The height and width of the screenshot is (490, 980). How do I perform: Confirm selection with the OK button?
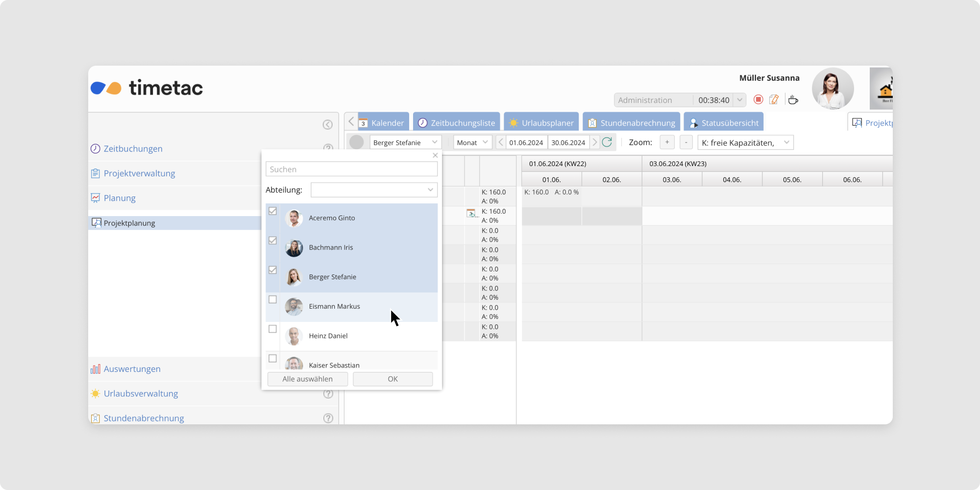coord(392,379)
